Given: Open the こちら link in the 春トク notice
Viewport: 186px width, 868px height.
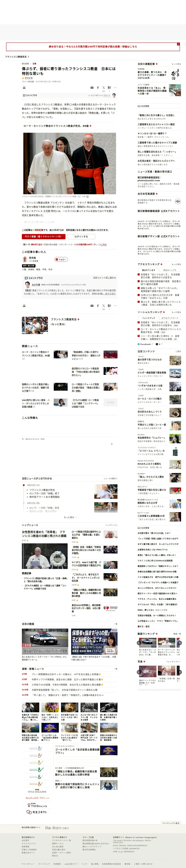Looking at the screenshot, I should pyautogui.click(x=104, y=245).
